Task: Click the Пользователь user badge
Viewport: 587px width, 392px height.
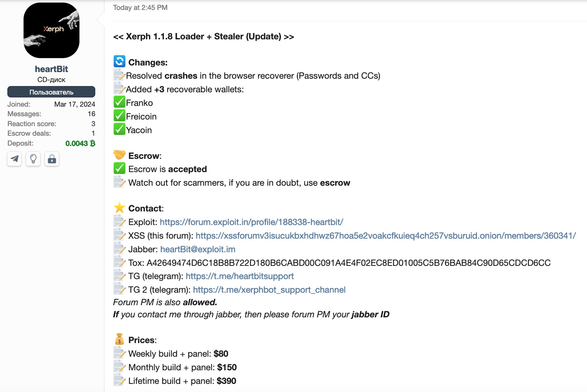Action: click(51, 92)
